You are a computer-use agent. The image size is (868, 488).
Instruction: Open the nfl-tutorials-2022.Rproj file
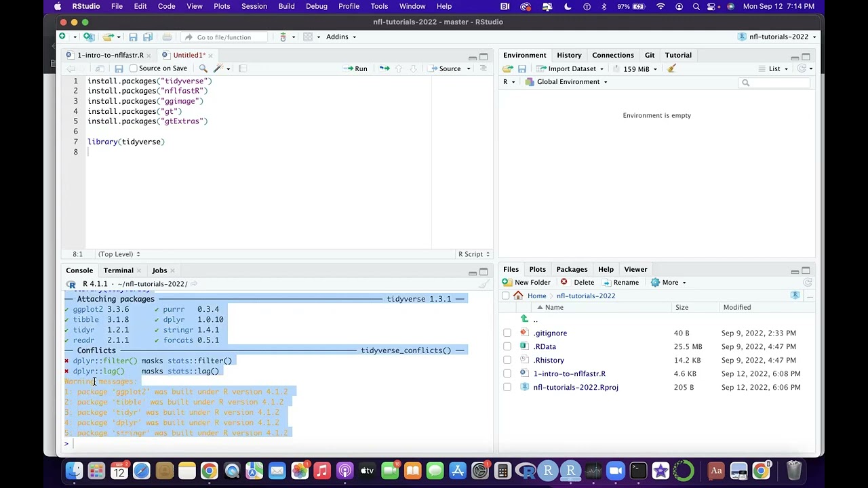(576, 387)
